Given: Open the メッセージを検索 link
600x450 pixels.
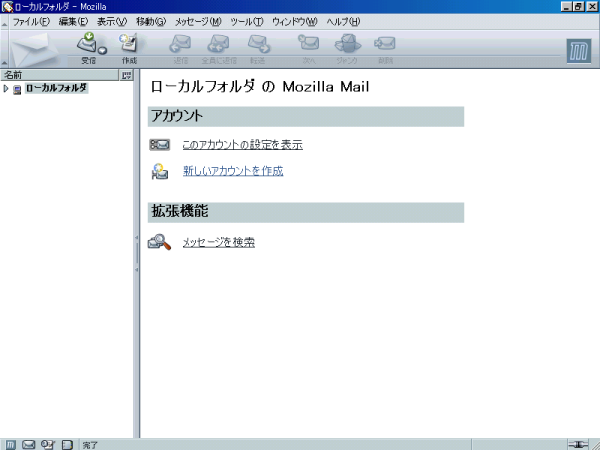Looking at the screenshot, I should (x=218, y=242).
